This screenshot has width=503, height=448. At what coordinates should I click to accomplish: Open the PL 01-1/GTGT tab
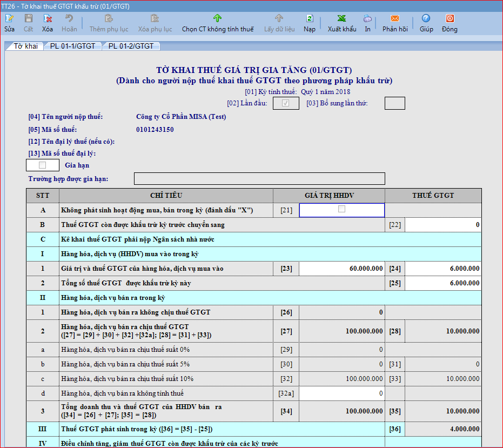(x=72, y=46)
